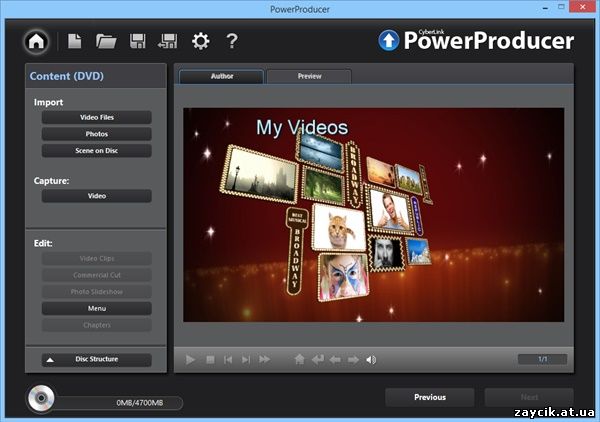The width and height of the screenshot is (600, 422).
Task: Maximize the PowerProducer window
Action: tap(561, 7)
